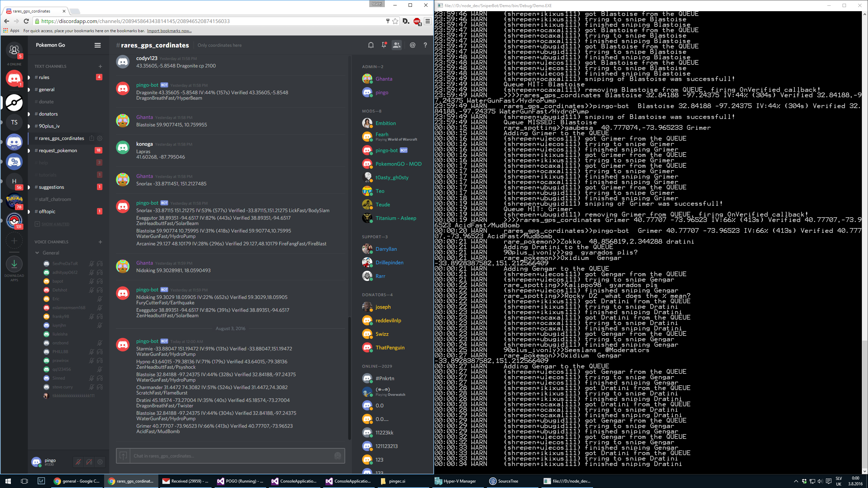Switch to the request_pokemon channel

pyautogui.click(x=58, y=150)
